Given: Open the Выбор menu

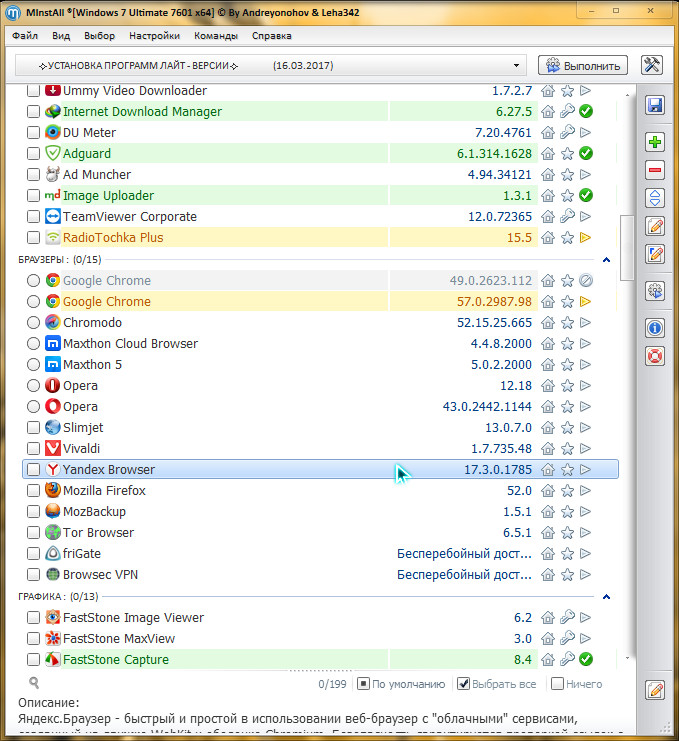Looking at the screenshot, I should point(100,35).
